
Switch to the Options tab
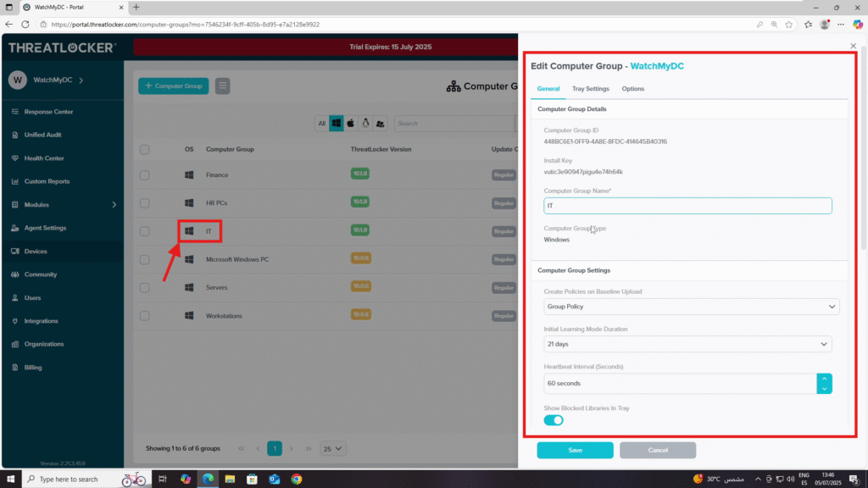[x=632, y=89]
